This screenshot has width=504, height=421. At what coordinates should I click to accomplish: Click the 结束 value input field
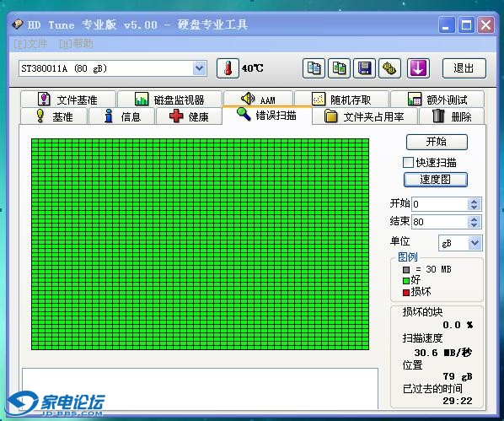tap(439, 222)
